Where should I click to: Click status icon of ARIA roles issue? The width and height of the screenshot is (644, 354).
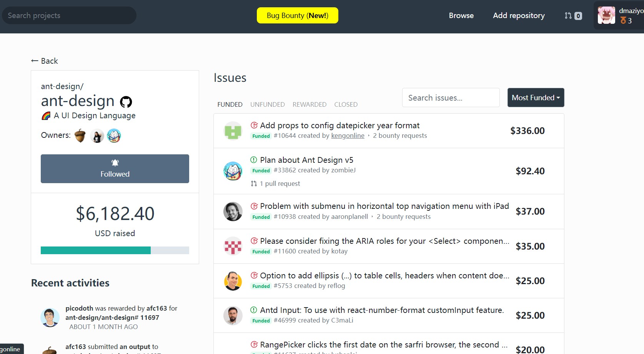[254, 241]
